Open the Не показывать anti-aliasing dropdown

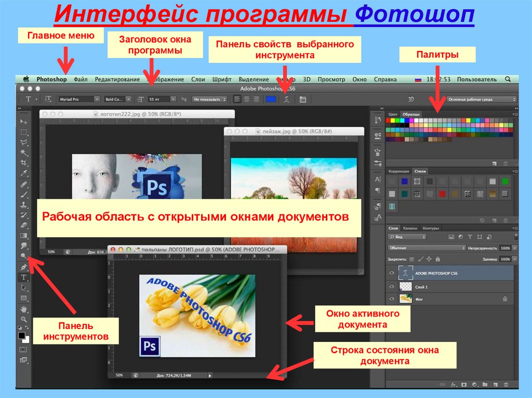(209, 99)
